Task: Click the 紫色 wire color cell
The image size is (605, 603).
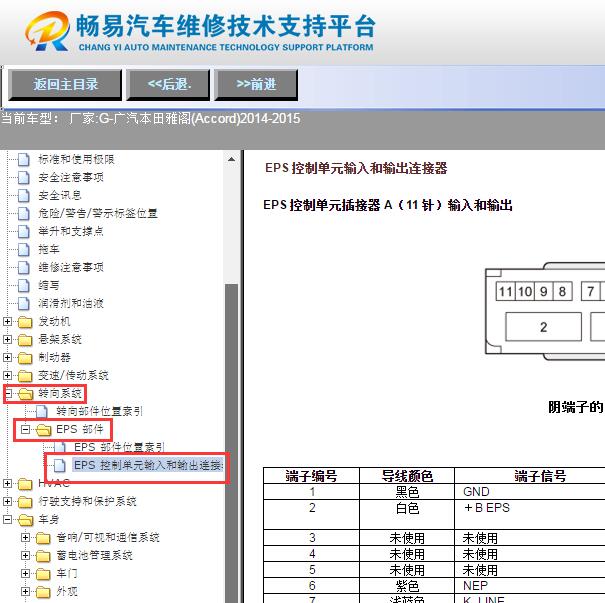Action: pyautogui.click(x=407, y=586)
